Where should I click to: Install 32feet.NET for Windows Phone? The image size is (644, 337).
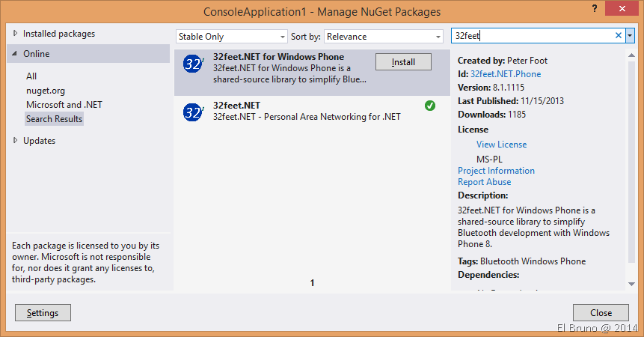[403, 62]
